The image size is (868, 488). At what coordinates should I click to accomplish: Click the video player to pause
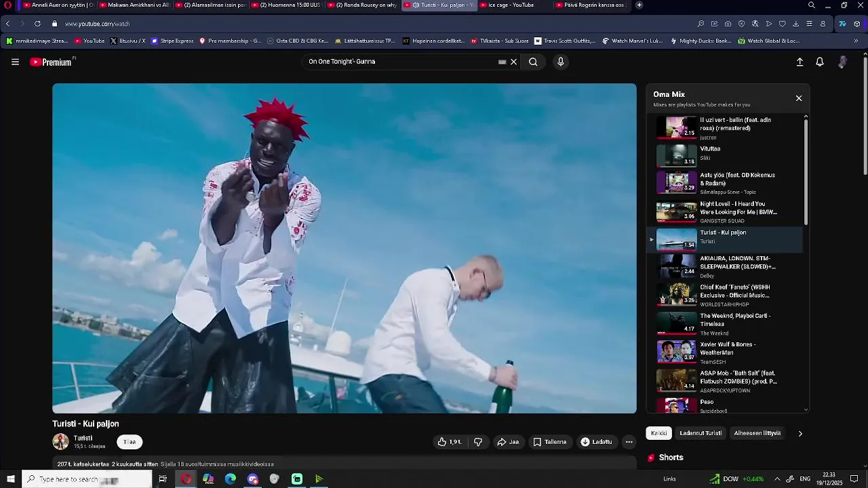click(x=344, y=248)
